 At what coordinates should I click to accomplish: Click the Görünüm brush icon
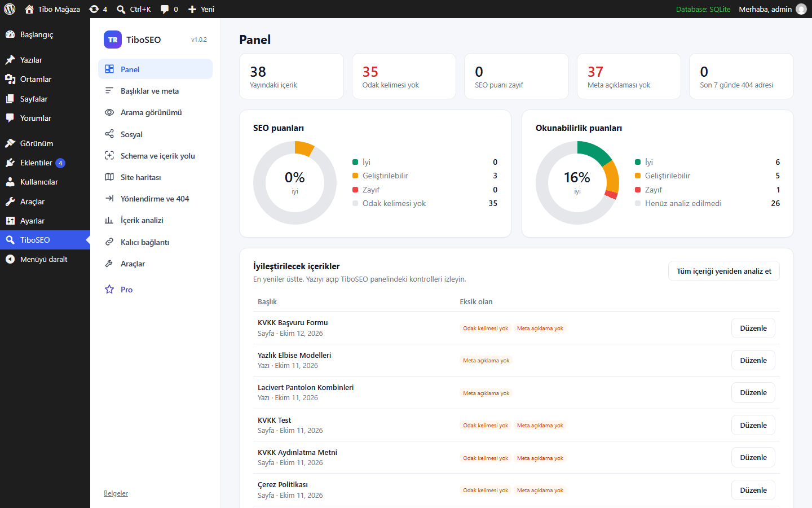tap(10, 143)
